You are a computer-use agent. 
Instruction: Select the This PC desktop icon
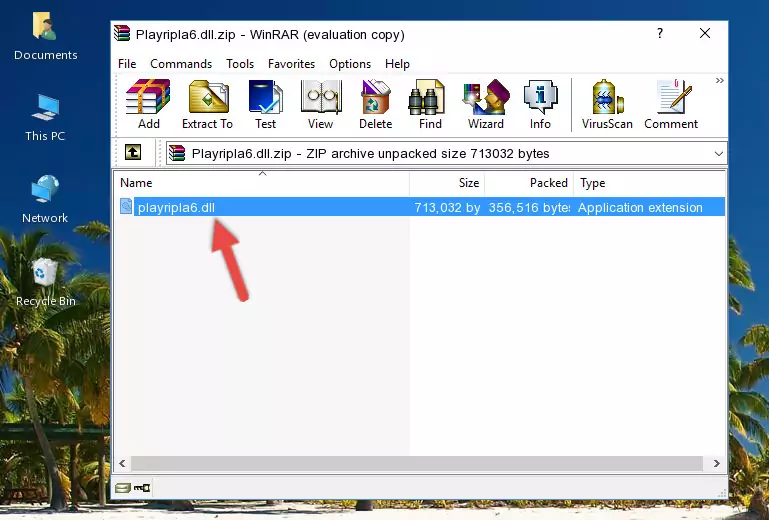pos(45,118)
